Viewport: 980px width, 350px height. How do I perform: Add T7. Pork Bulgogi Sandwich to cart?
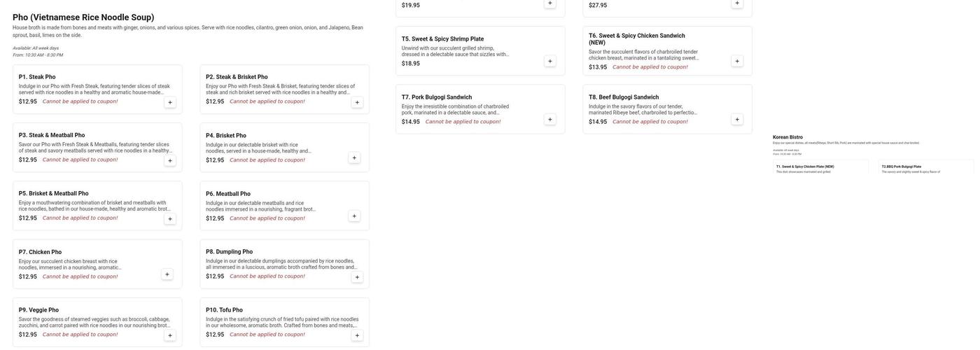[550, 120]
